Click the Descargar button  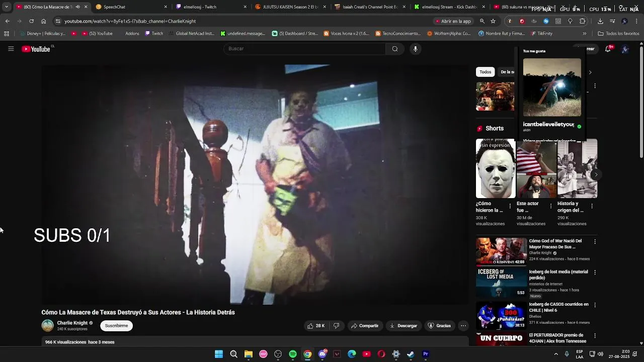(x=403, y=326)
